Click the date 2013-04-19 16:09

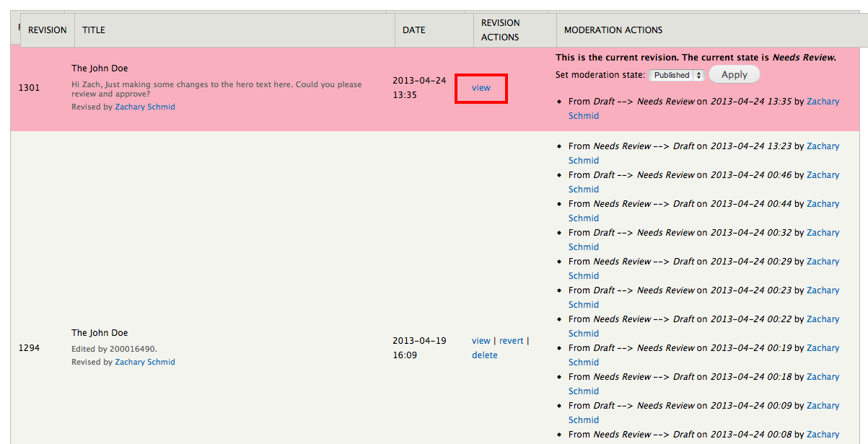point(420,348)
